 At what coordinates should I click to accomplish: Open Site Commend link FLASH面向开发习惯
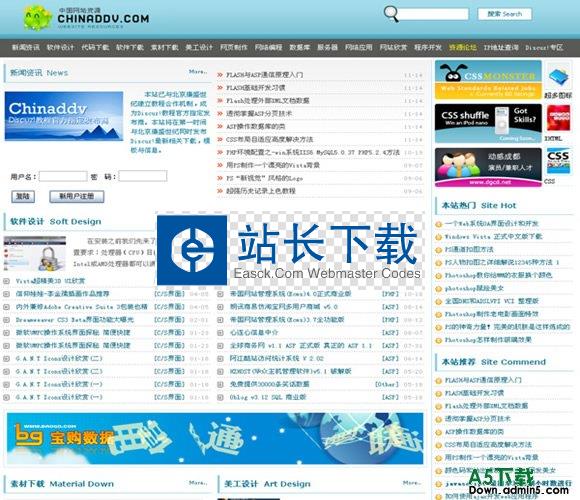click(x=474, y=393)
